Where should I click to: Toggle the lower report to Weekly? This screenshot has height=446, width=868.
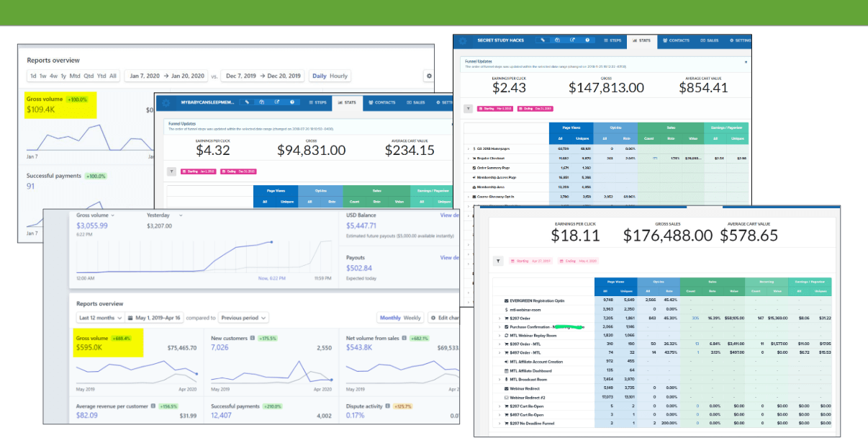click(412, 318)
